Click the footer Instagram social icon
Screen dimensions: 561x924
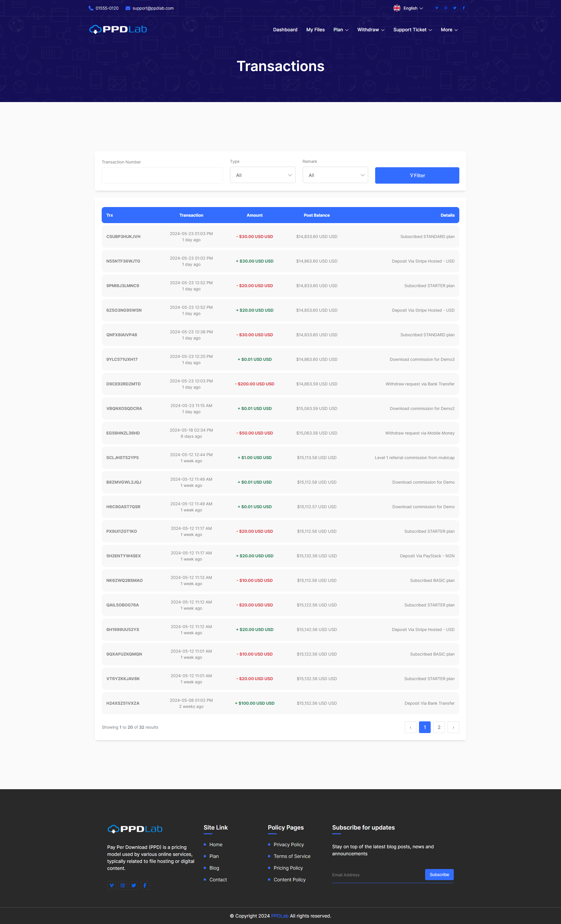click(x=122, y=885)
